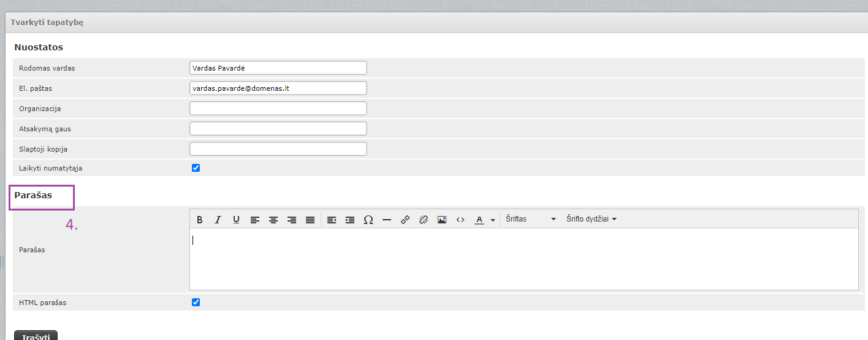Image resolution: width=868 pixels, height=340 pixels.
Task: Click the underline formatting icon
Action: (x=236, y=220)
